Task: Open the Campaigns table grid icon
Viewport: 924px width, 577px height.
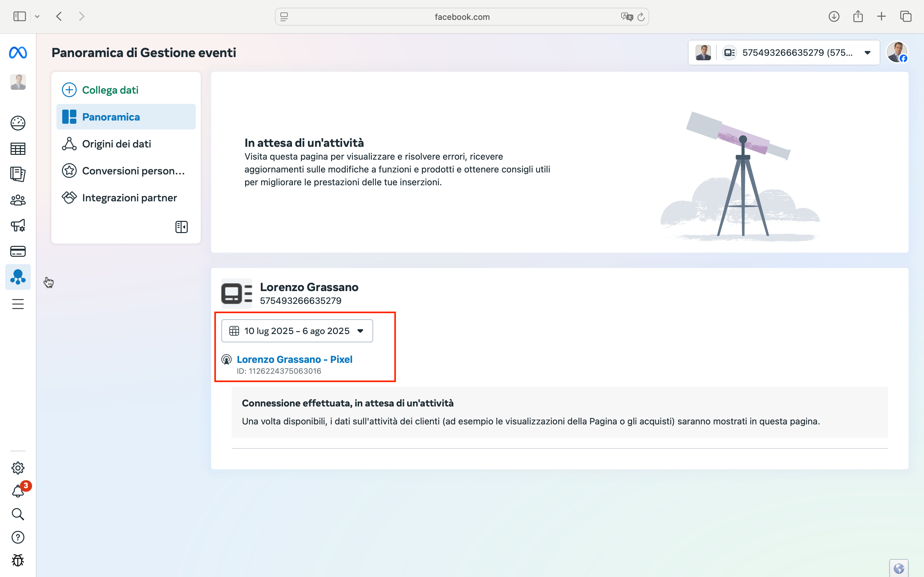Action: (x=18, y=149)
